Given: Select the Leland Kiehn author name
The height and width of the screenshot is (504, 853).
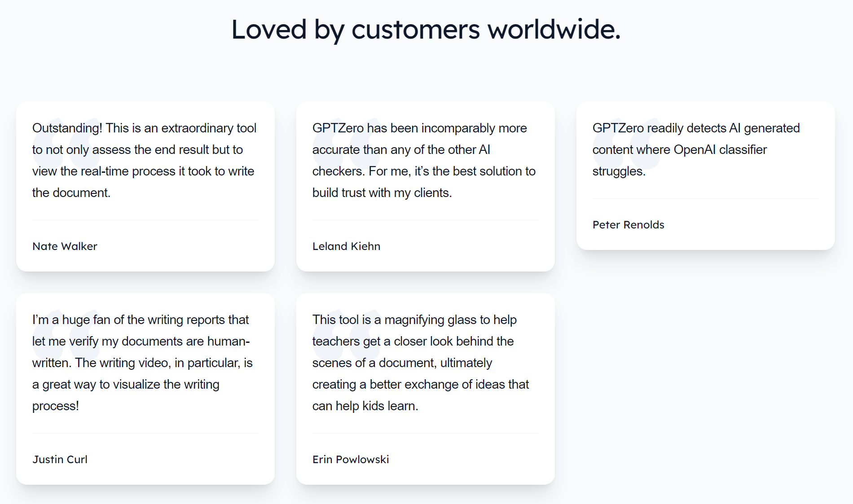Looking at the screenshot, I should (346, 246).
